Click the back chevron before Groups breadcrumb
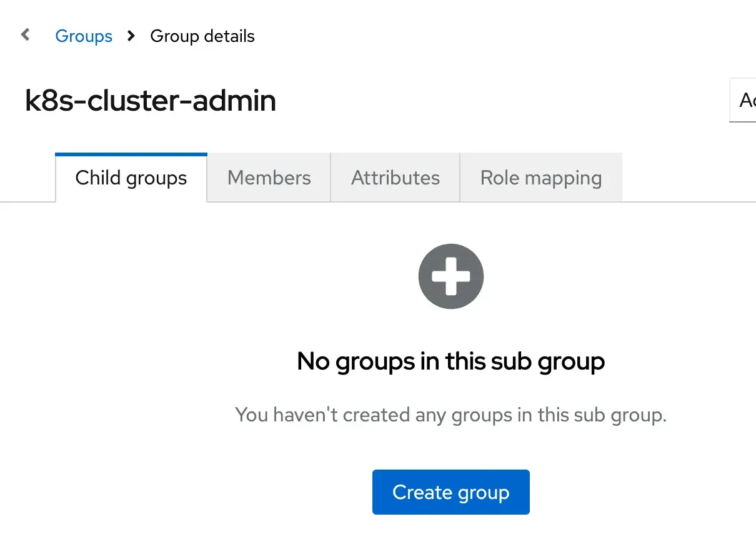The width and height of the screenshot is (756, 544). (x=26, y=35)
